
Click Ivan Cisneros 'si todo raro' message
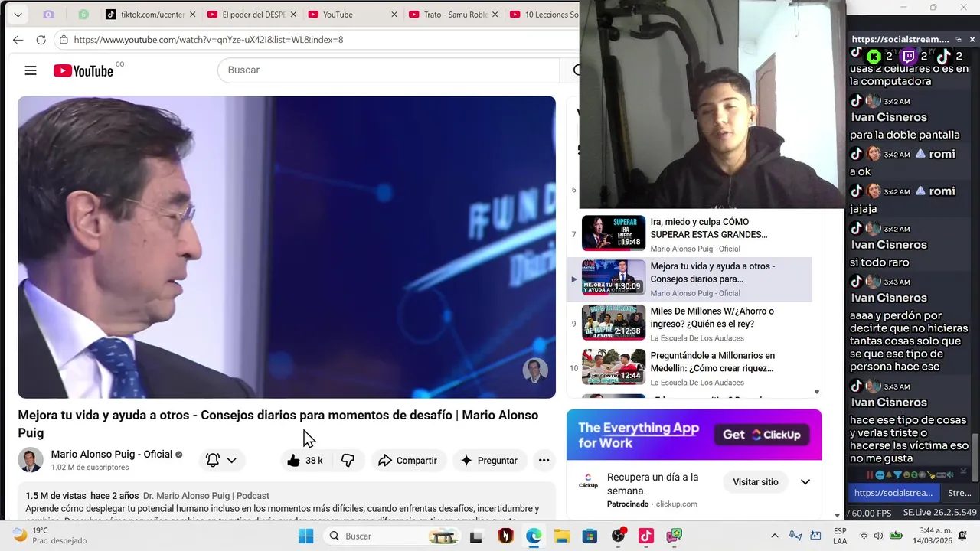(880, 262)
